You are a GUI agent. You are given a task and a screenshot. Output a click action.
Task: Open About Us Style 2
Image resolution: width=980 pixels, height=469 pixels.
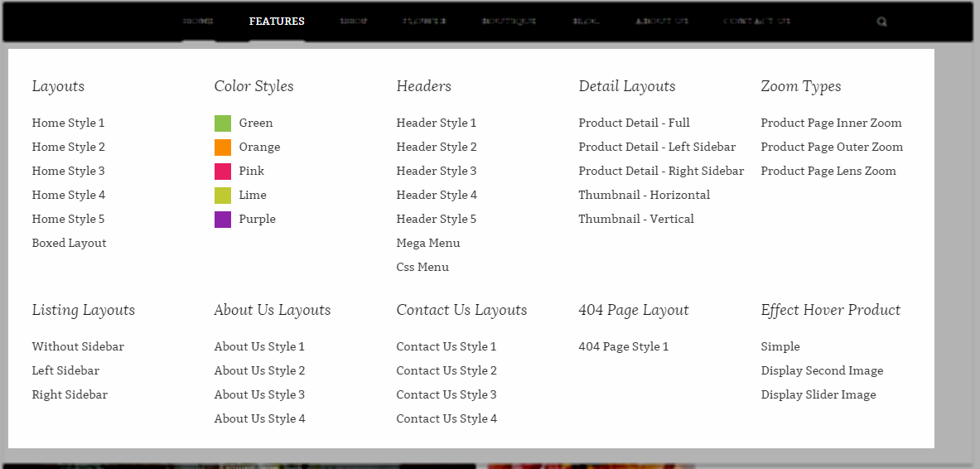(x=259, y=370)
